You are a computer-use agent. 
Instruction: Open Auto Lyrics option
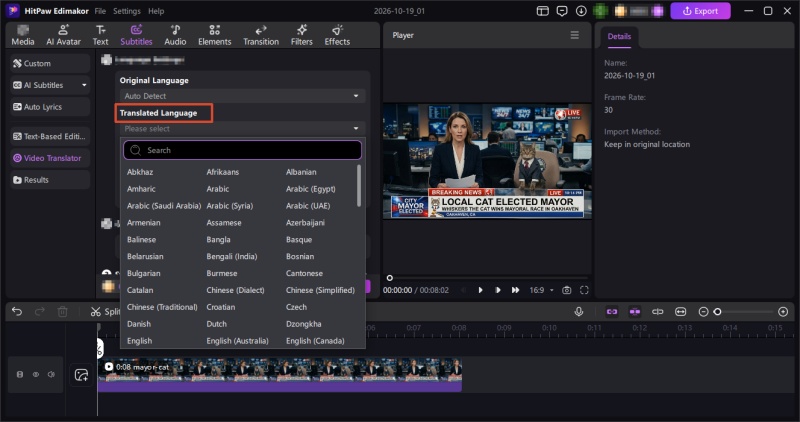pos(50,107)
